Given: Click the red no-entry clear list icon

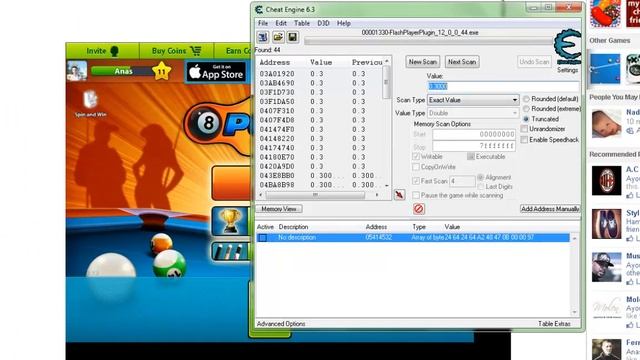Looking at the screenshot, I should [x=419, y=209].
